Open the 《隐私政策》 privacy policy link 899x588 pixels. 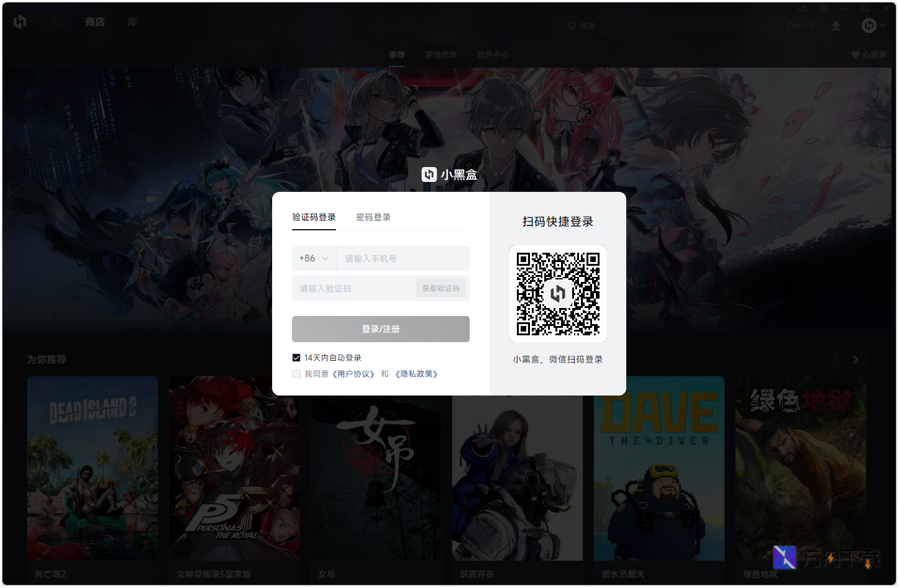(x=417, y=374)
